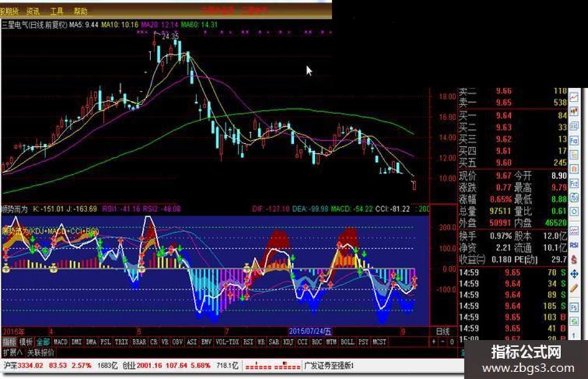This screenshot has width=588, height=379.
Task: Click the stacked windows icon below candlestick icon
Action: 574,126
